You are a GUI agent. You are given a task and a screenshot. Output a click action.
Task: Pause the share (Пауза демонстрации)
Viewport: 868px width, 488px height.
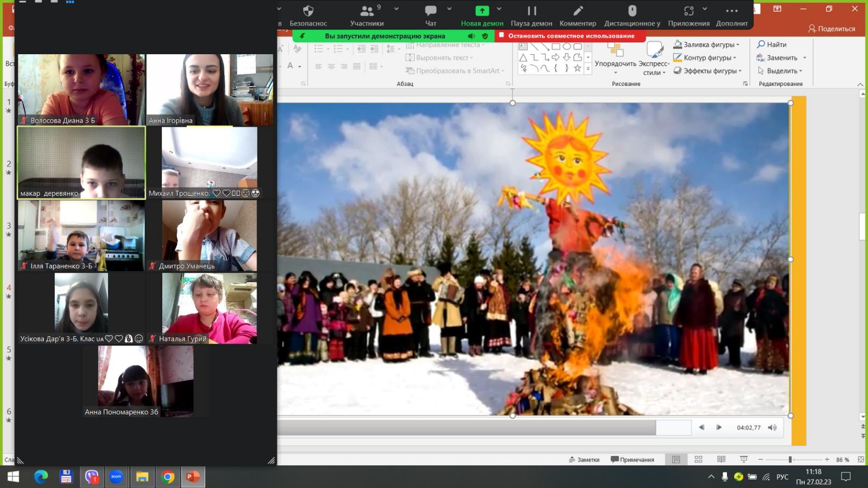[x=531, y=16]
